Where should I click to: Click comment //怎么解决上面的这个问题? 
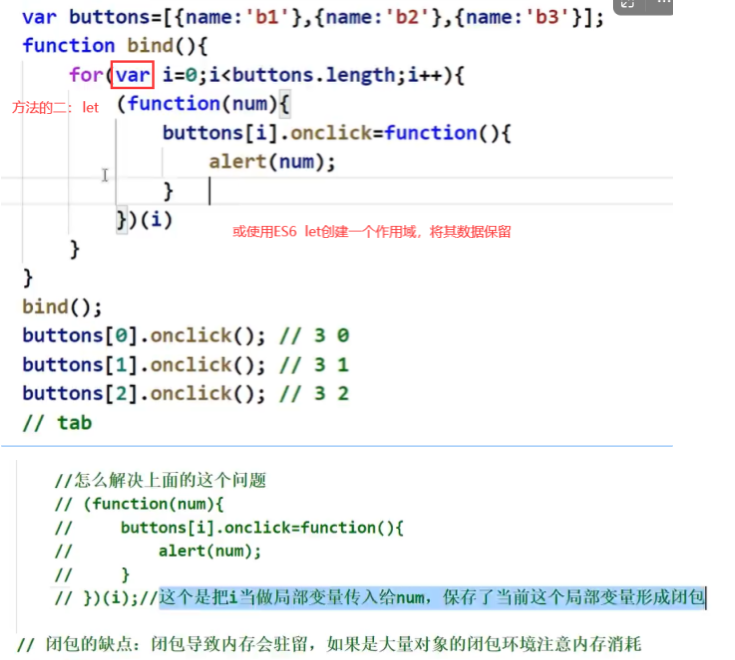[161, 480]
